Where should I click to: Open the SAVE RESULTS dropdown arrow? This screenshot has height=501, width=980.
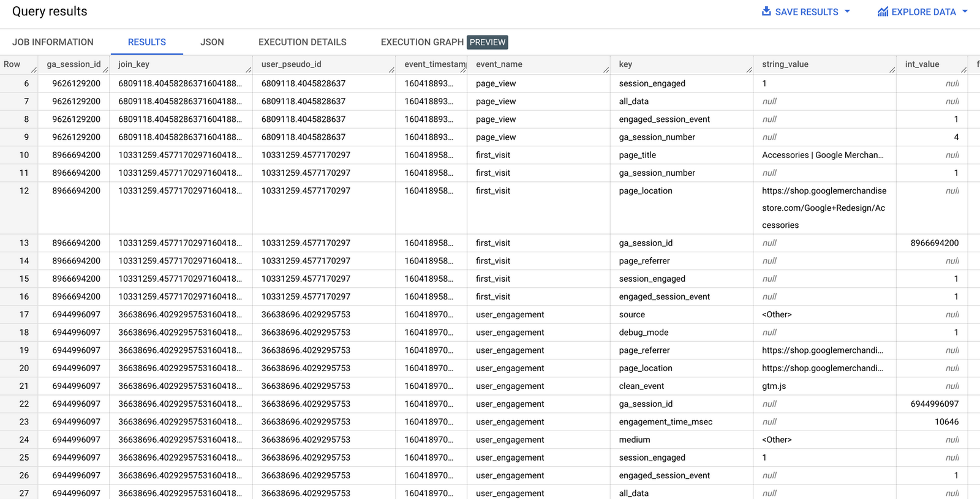pyautogui.click(x=847, y=11)
